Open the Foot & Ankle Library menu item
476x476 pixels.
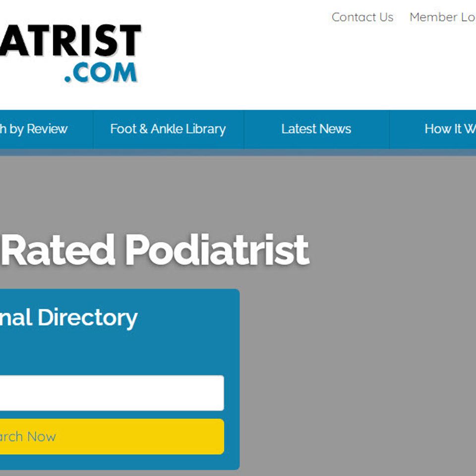(168, 129)
